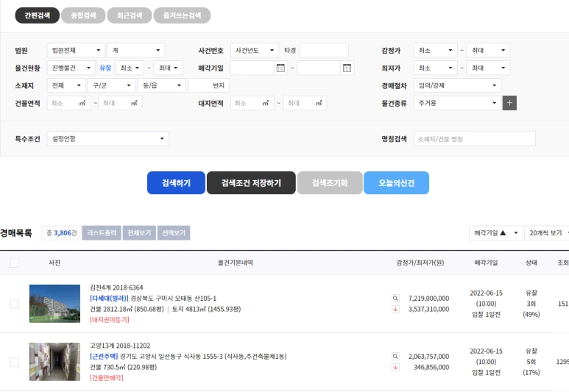The width and height of the screenshot is (569, 392).
Task: Magnifier icon beside 7,219,000,000 appraisal price
Action: [x=395, y=298]
